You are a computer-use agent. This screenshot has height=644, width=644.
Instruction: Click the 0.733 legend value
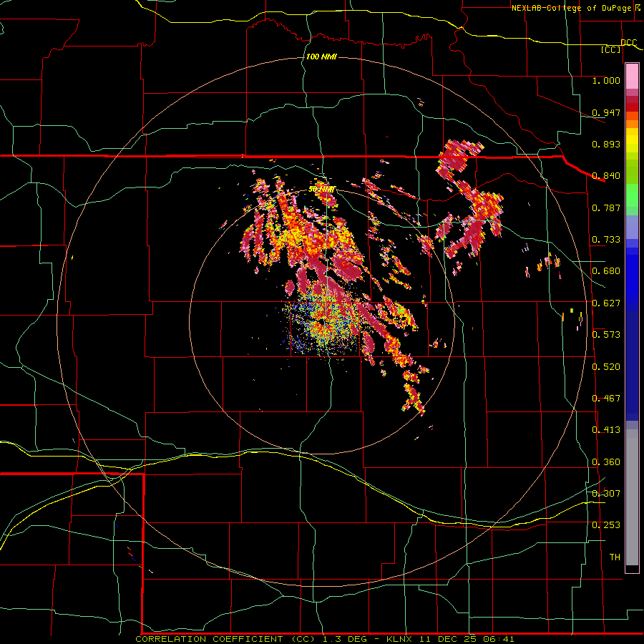click(606, 240)
